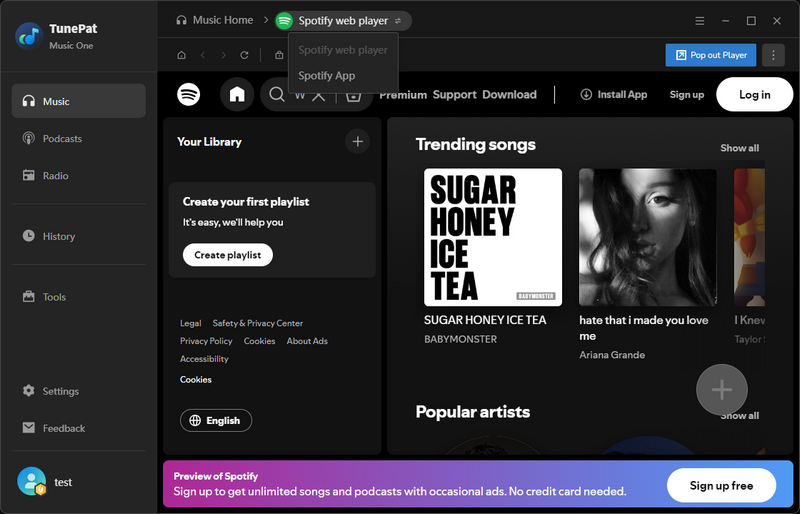Open the Cookies link beside Privacy Policy

tap(259, 341)
